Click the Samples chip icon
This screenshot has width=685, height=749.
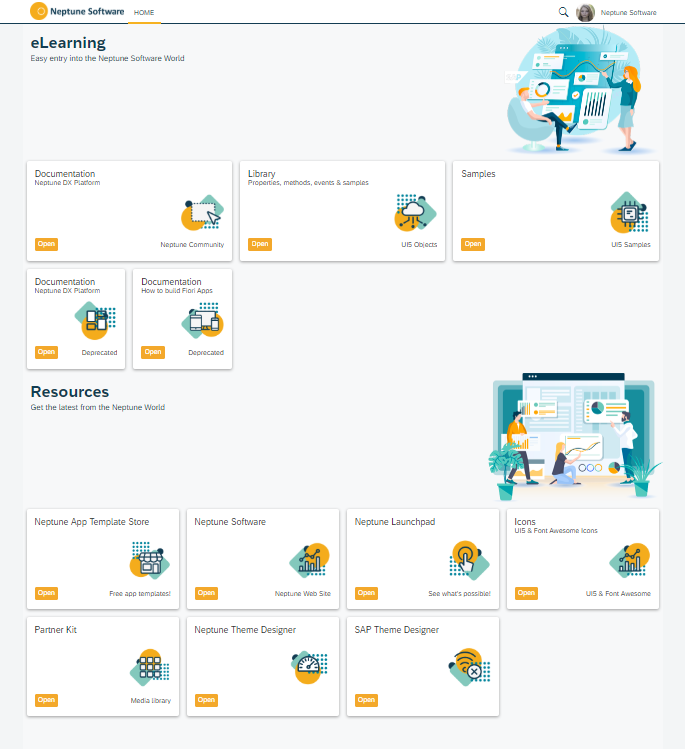629,212
